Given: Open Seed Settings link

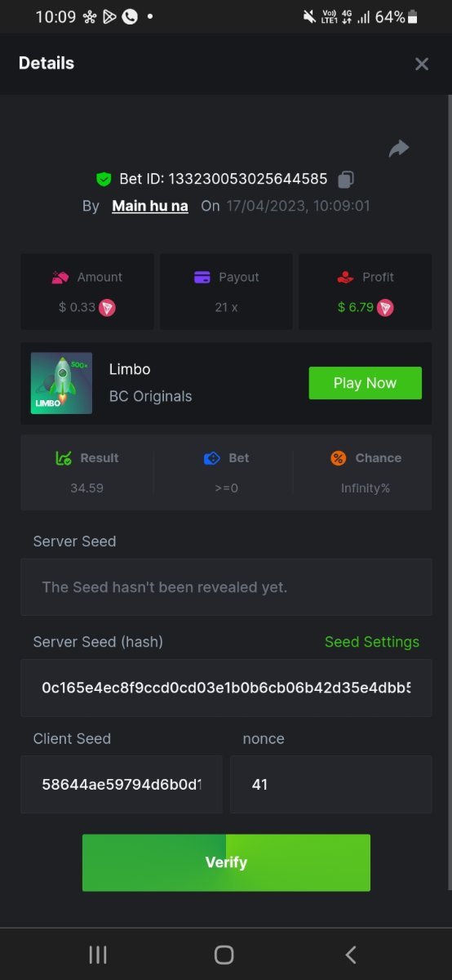Looking at the screenshot, I should [372, 642].
